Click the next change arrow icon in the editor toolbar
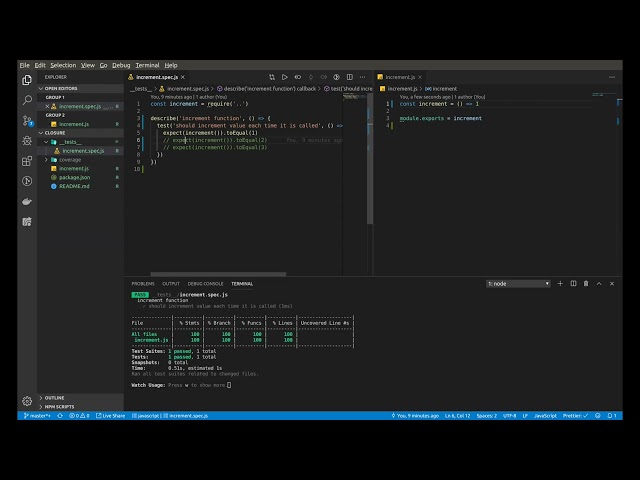Image resolution: width=640 pixels, height=480 pixels. pyautogui.click(x=324, y=77)
